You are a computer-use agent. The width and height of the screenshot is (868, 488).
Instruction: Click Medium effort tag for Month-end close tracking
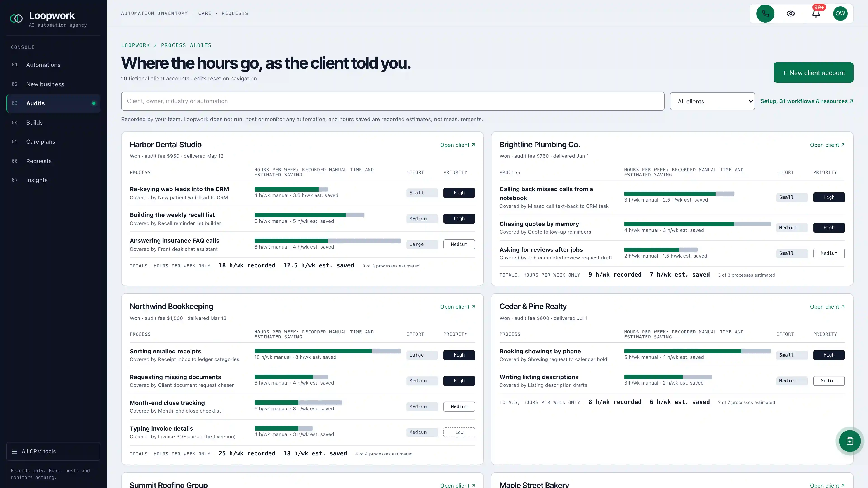[x=422, y=406]
